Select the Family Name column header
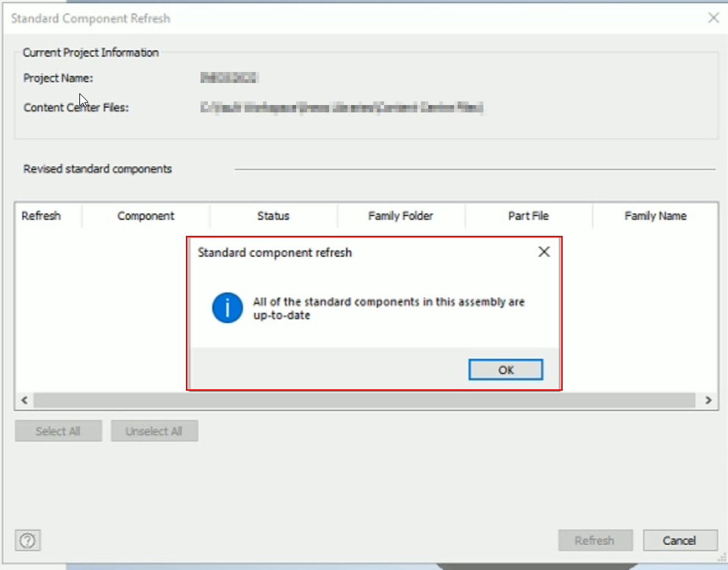 pos(655,215)
